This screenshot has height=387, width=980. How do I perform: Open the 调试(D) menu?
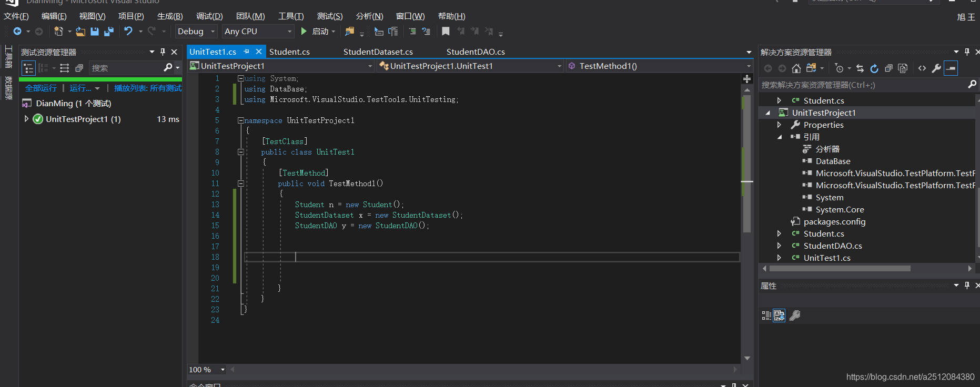(209, 16)
